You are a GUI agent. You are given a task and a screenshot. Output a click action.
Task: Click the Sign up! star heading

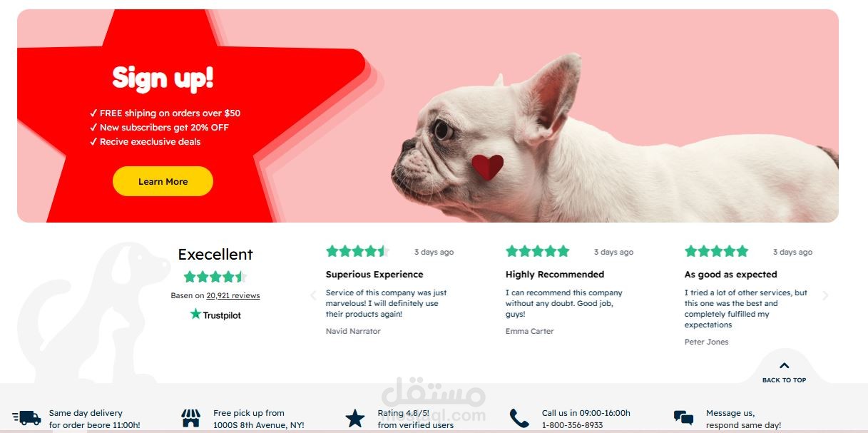(163, 78)
